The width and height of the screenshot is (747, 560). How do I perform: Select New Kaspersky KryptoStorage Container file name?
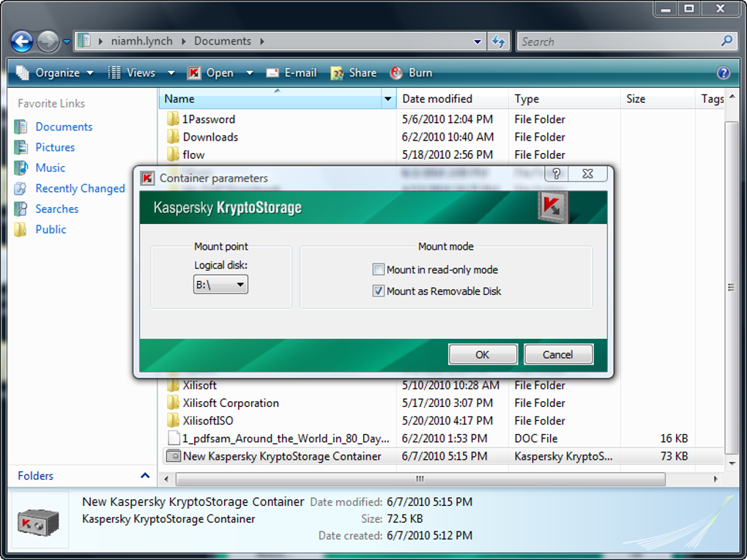coord(282,456)
